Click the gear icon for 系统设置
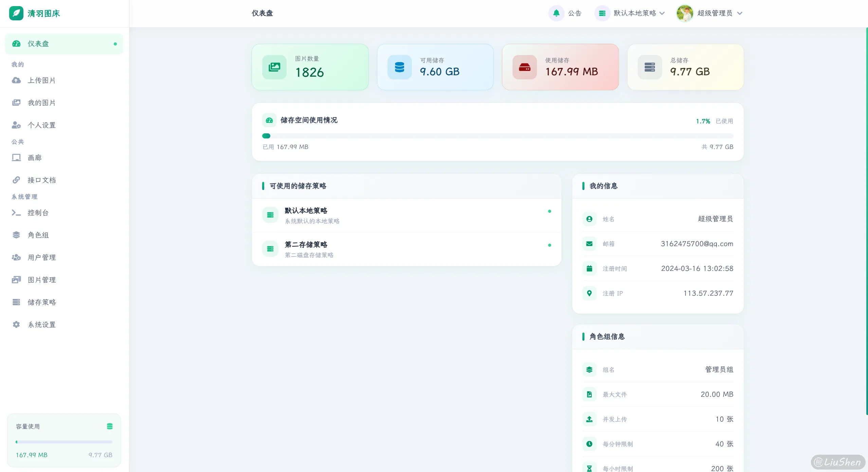 tap(16, 325)
